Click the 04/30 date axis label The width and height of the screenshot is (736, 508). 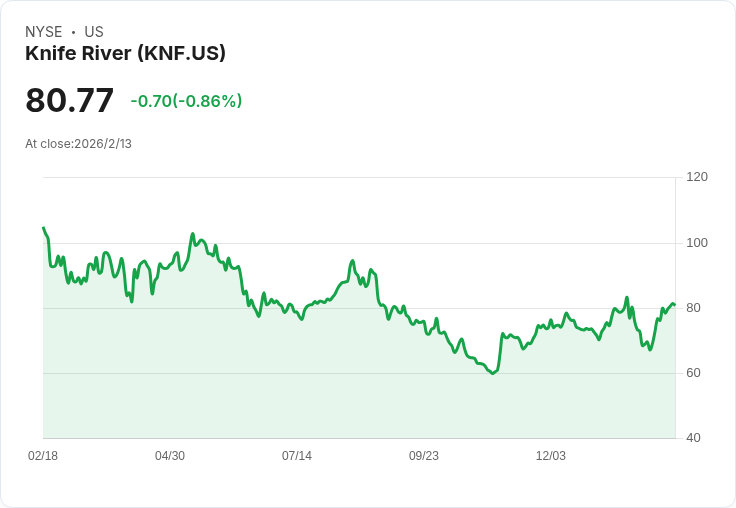pyautogui.click(x=170, y=455)
